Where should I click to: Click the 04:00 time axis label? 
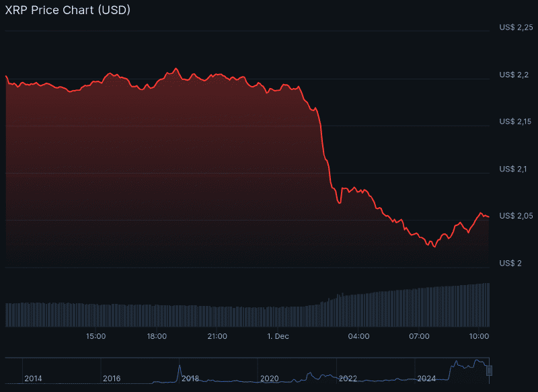359,337
